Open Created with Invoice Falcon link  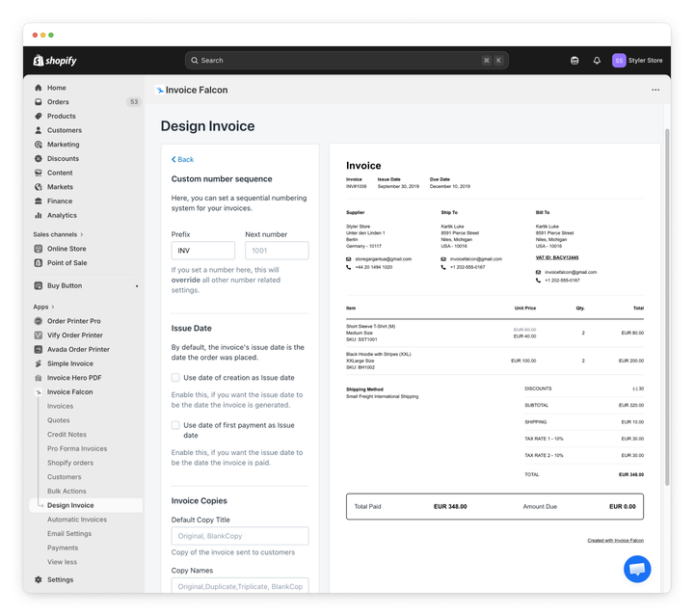pos(615,541)
